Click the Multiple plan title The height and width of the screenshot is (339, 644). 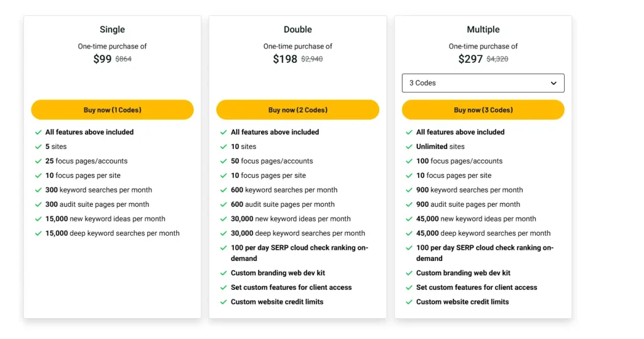tap(483, 30)
